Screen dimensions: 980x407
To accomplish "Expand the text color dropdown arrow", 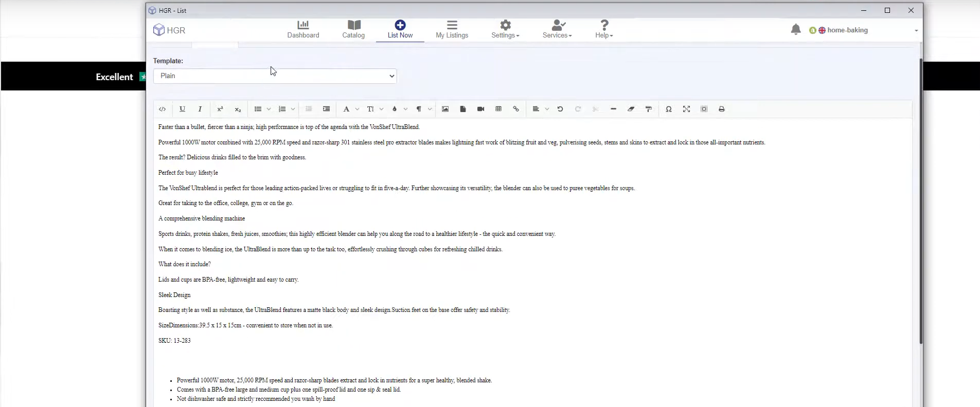I will 405,109.
